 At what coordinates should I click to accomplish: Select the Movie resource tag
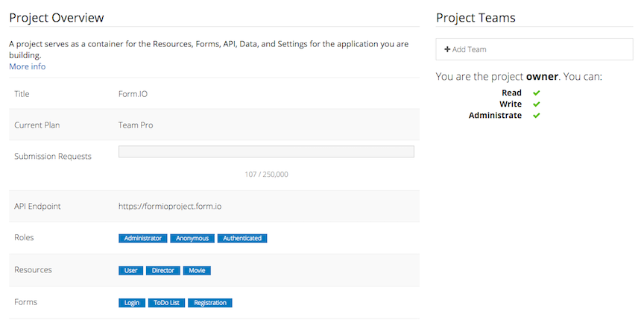click(197, 271)
